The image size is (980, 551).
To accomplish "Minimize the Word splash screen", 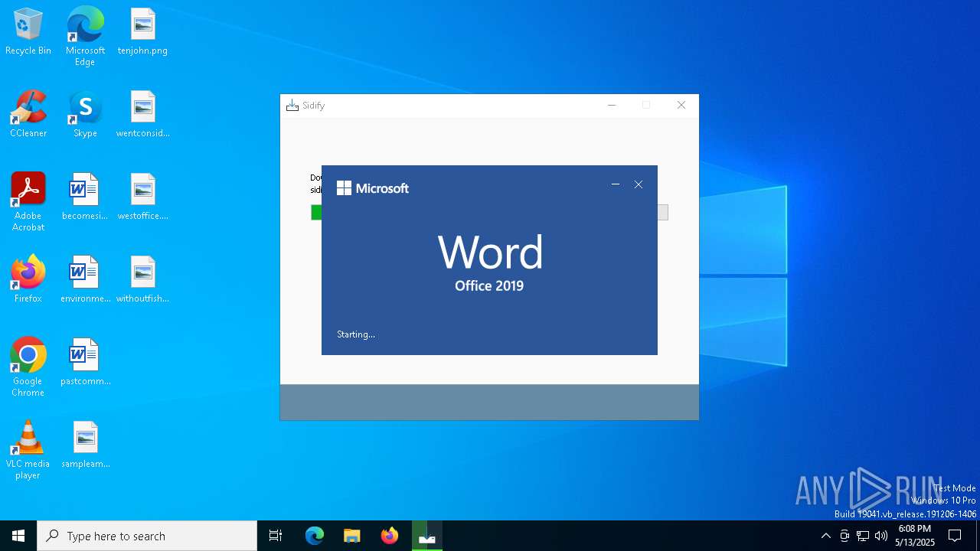I will click(x=616, y=184).
